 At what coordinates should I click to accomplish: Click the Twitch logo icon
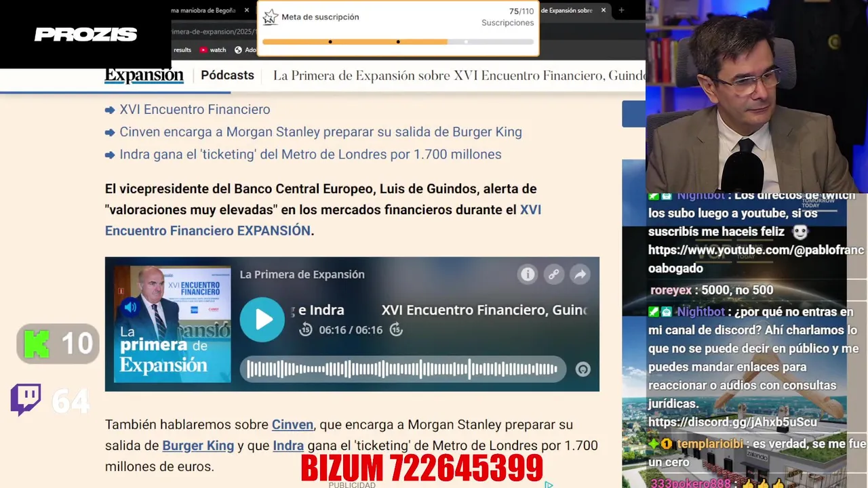tap(26, 400)
